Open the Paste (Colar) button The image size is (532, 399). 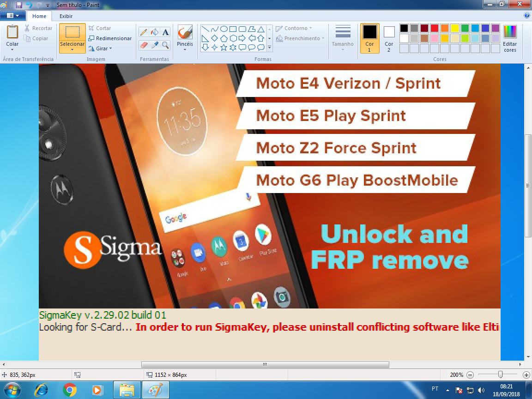click(12, 38)
